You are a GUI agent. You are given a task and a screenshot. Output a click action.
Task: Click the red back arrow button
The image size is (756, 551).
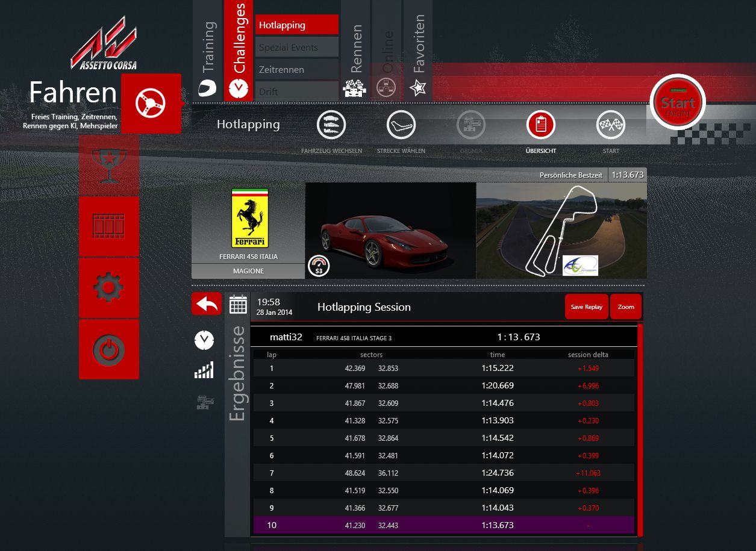point(207,304)
